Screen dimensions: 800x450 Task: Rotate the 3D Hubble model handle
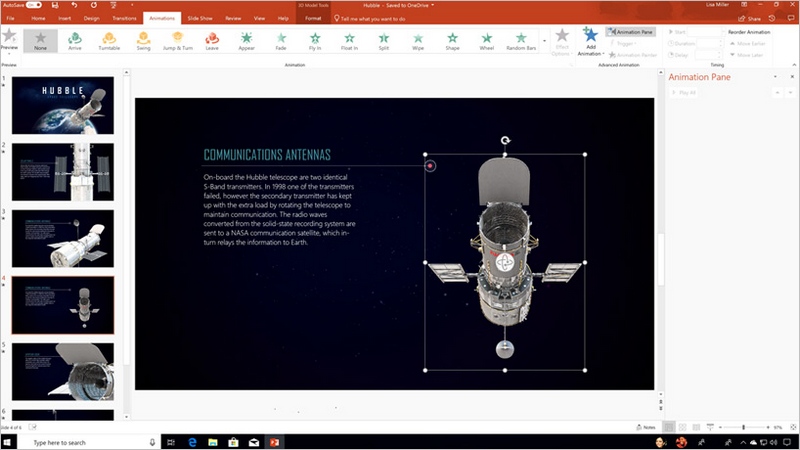pyautogui.click(x=506, y=141)
